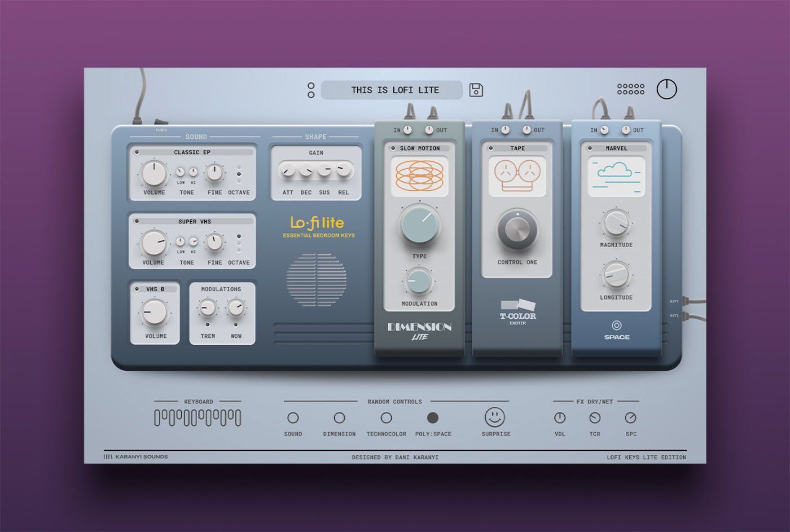Viewport: 790px width, 532px height.
Task: Click the Super VHS Fine knob
Action: click(x=214, y=243)
